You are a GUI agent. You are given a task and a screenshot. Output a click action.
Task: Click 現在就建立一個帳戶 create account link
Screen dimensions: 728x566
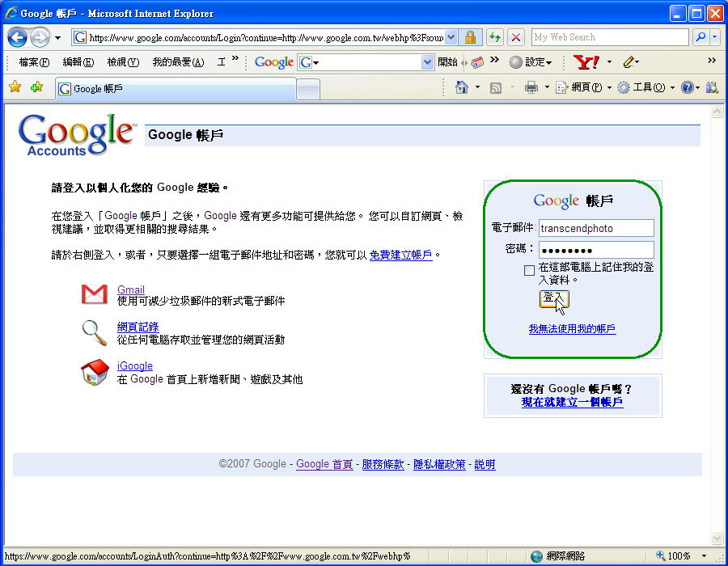pos(572,402)
